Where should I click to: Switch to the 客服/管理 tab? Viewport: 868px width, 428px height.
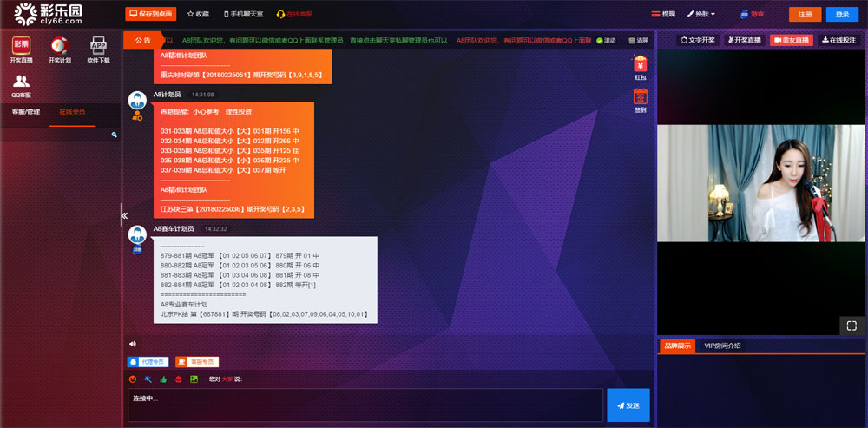tap(25, 112)
